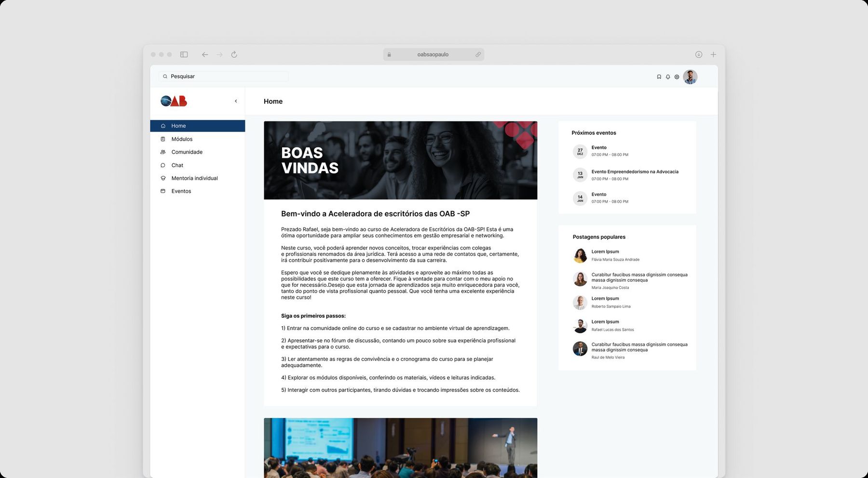Click Raul de Melo Vieira's avatar
868x478 pixels.
point(580,348)
